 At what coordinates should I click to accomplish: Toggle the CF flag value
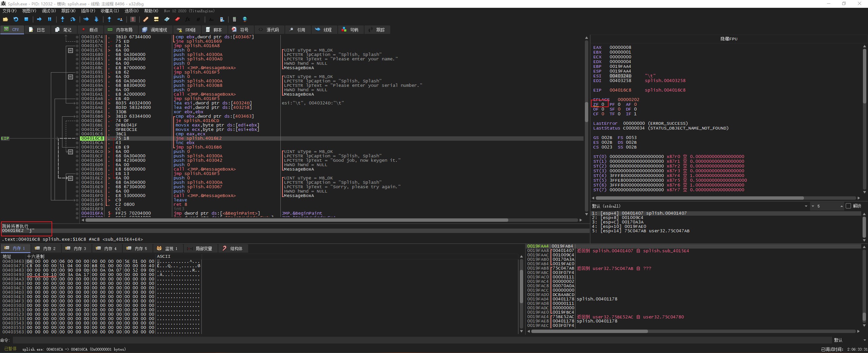603,114
